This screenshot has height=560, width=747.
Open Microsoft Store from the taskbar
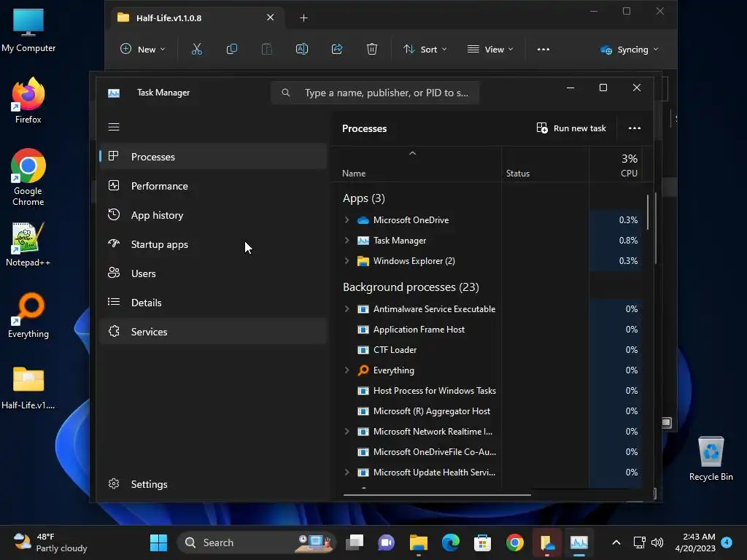coord(482,542)
